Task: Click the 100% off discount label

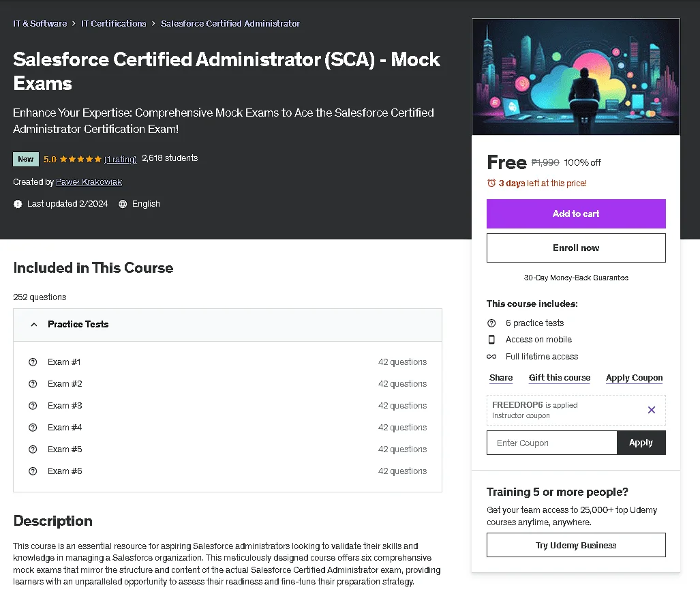Action: (583, 162)
